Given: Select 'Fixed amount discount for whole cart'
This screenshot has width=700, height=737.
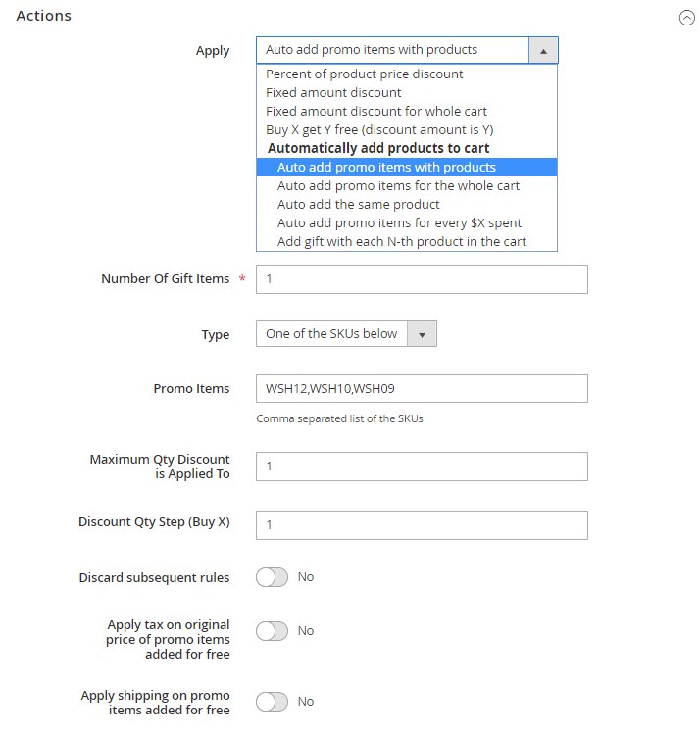Looking at the screenshot, I should 376,112.
